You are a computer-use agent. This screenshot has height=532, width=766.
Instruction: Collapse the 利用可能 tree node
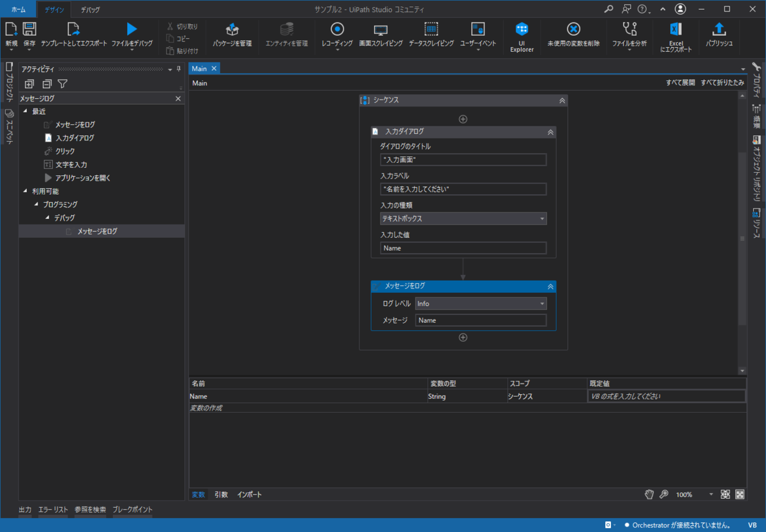click(x=26, y=191)
